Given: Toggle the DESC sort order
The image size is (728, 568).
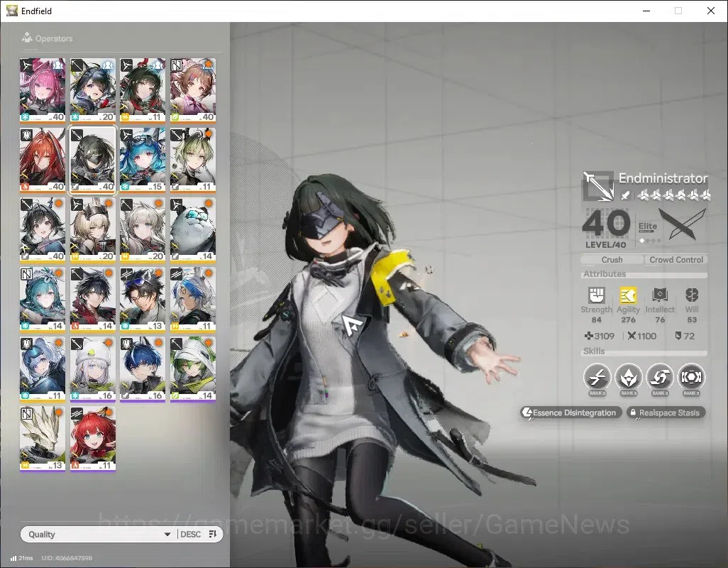Looking at the screenshot, I should tap(190, 534).
